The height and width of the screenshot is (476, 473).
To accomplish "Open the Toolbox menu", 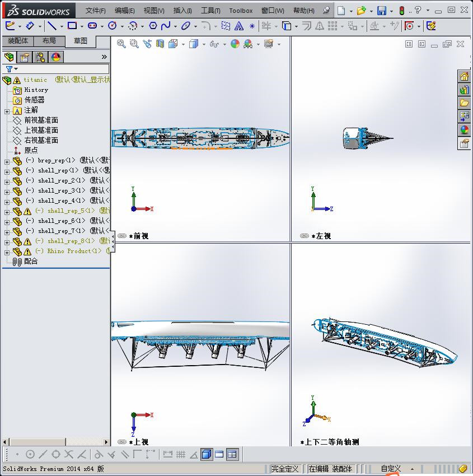I will pyautogui.click(x=241, y=11).
